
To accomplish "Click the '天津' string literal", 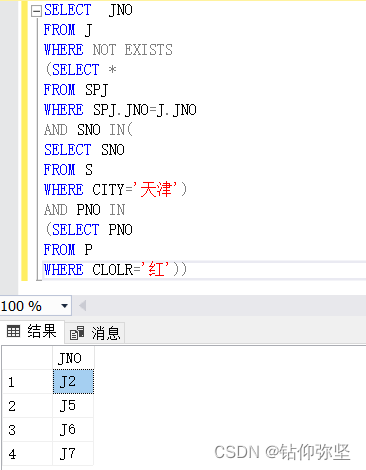I will point(156,190).
